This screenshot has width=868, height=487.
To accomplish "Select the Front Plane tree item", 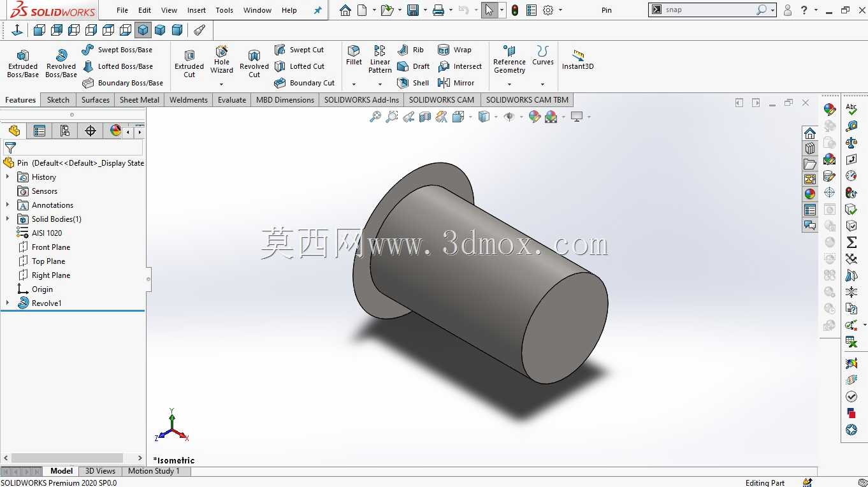I will point(44,247).
